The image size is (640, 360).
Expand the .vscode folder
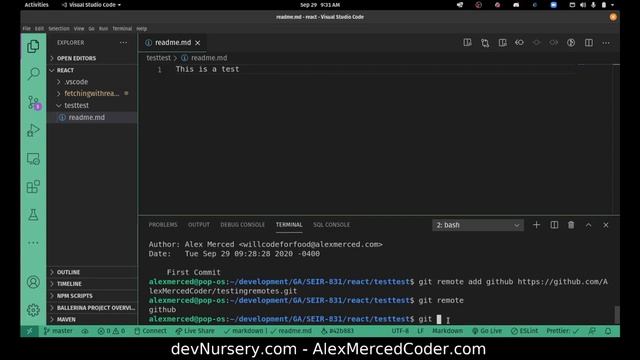tap(92, 82)
